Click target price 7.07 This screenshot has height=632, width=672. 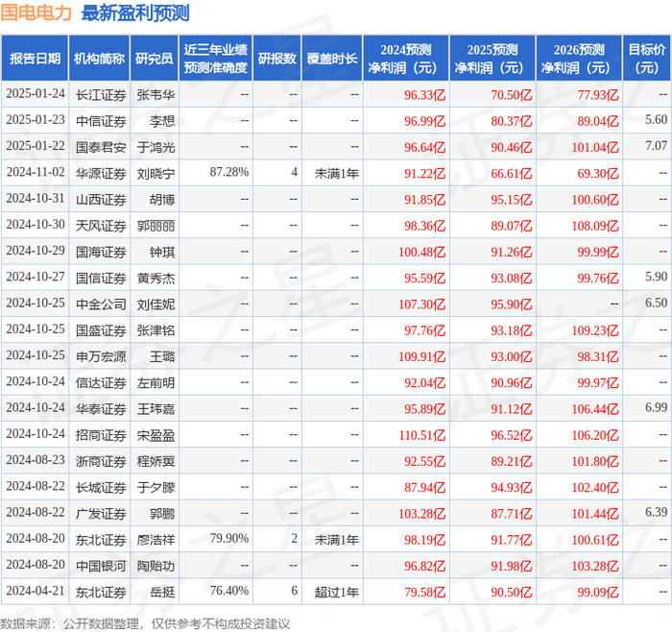656,146
